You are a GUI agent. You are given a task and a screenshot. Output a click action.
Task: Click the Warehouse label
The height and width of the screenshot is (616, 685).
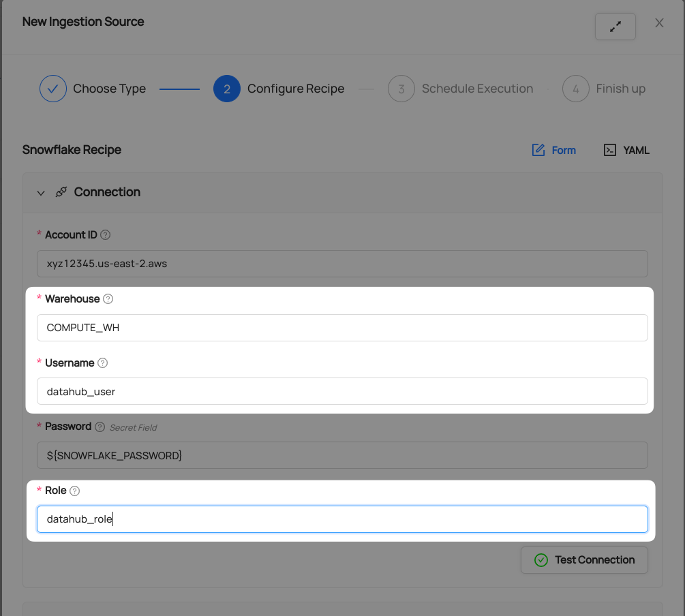72,299
